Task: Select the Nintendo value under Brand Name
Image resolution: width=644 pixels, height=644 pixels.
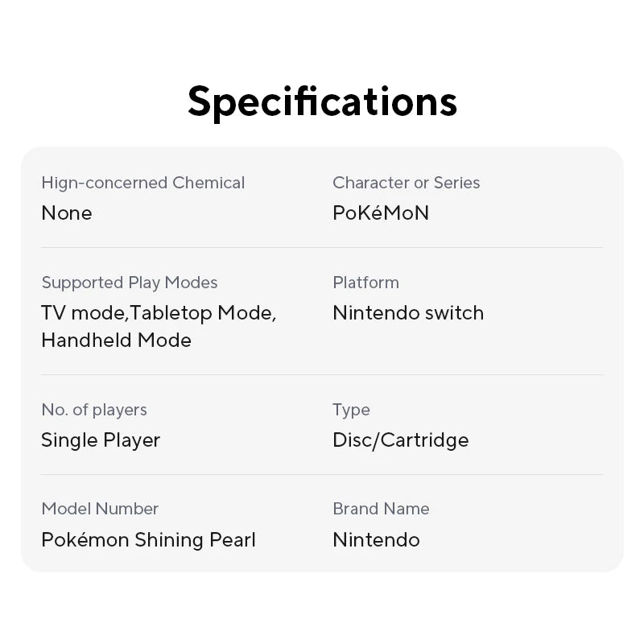Action: 376,539
